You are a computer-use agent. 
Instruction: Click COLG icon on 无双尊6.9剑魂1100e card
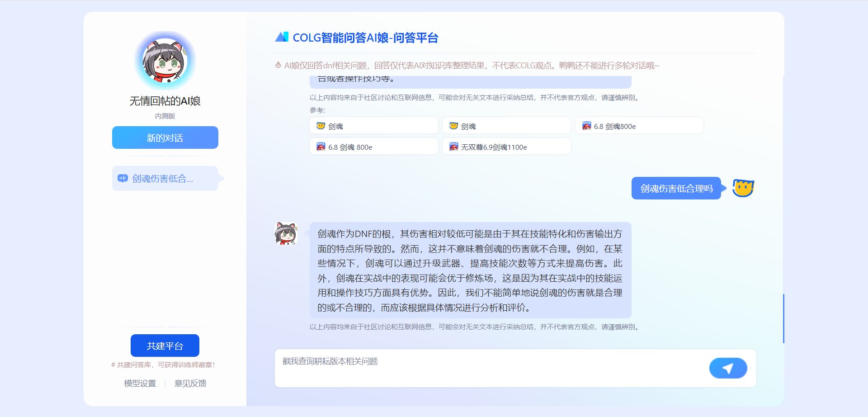(x=454, y=147)
